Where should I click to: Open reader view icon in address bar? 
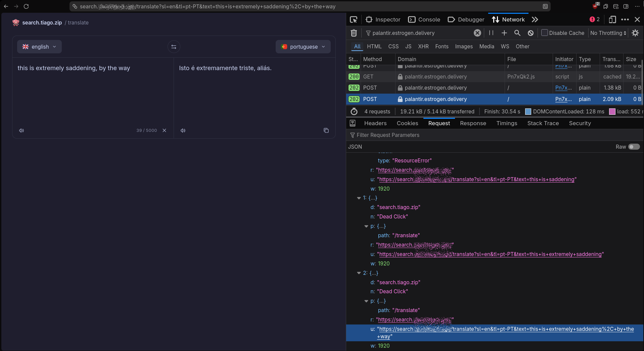click(545, 6)
